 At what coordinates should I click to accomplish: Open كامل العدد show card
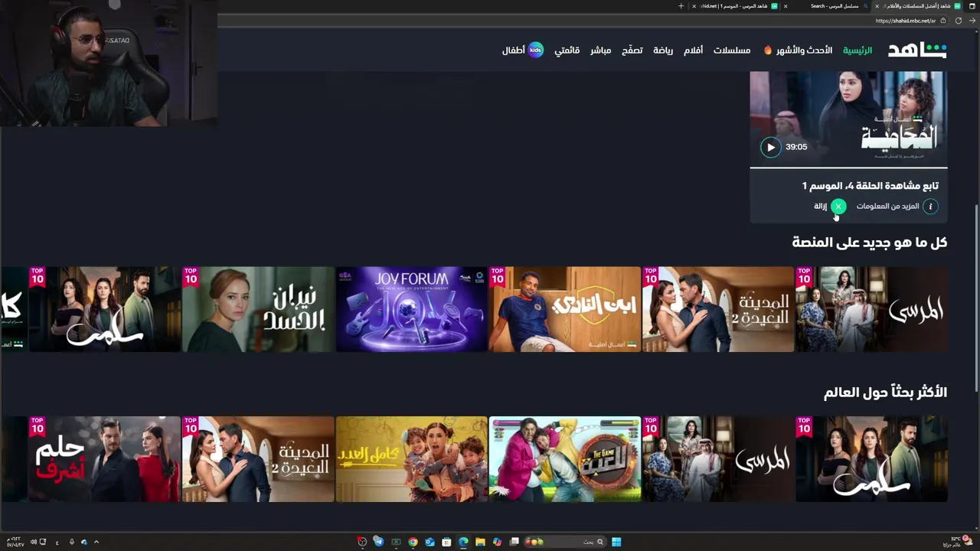pos(412,459)
